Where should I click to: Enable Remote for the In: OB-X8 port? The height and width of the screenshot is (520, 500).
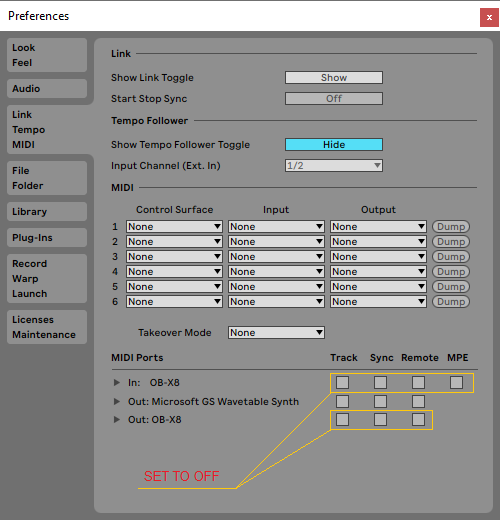(418, 382)
